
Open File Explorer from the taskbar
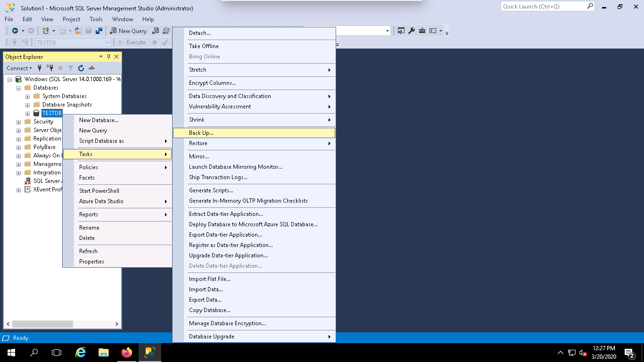coord(104,352)
